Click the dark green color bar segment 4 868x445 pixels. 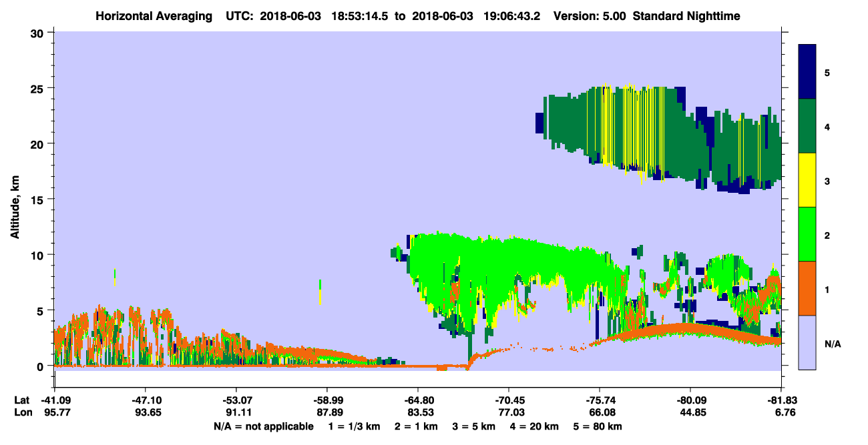[807, 126]
